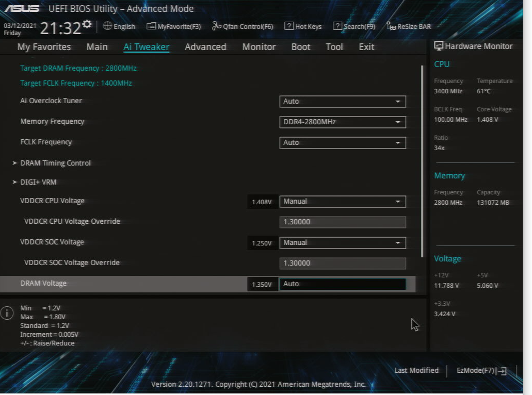Viewport: 532px width, 395px height.
Task: Click the settings gear next to the clock
Action: click(x=87, y=24)
